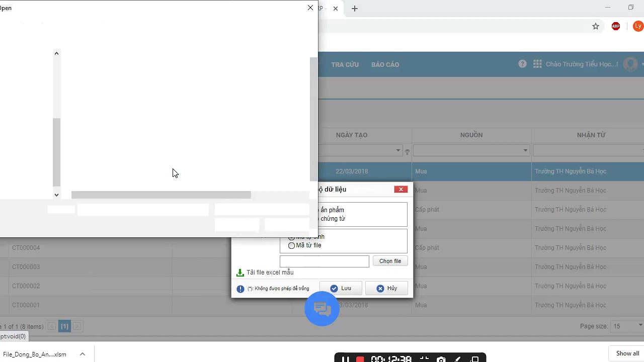Close the dữ liệu dialog with red X
The image size is (644, 362).
click(401, 189)
